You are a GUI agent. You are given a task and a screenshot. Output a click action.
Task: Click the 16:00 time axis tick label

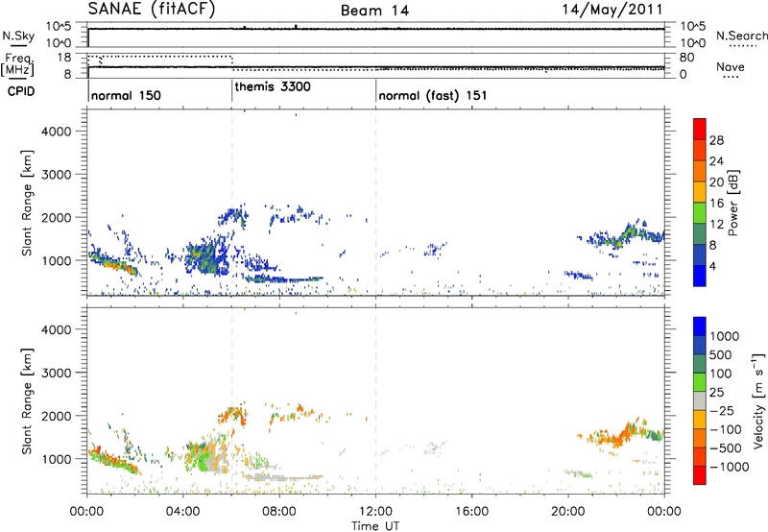pyautogui.click(x=471, y=512)
